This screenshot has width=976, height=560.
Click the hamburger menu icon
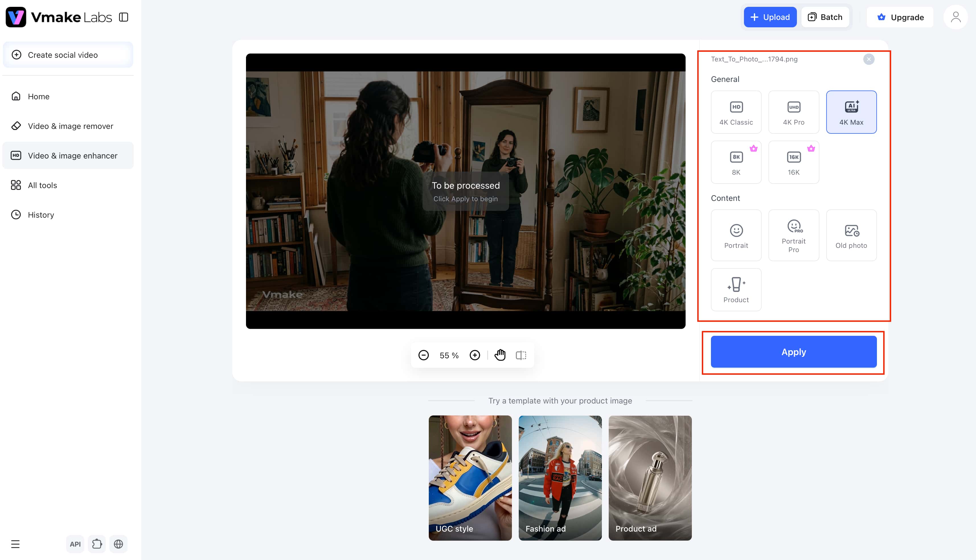[x=15, y=544]
